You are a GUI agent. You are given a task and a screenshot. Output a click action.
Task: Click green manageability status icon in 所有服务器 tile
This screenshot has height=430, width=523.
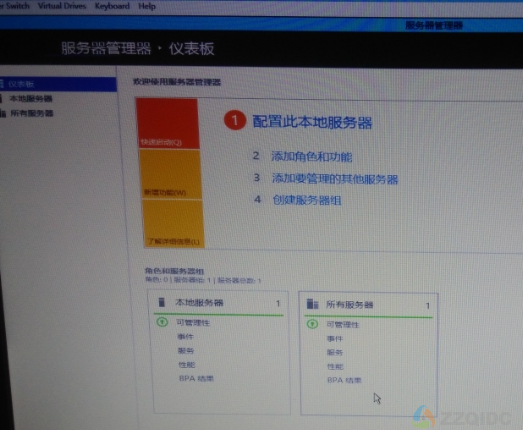(x=312, y=324)
